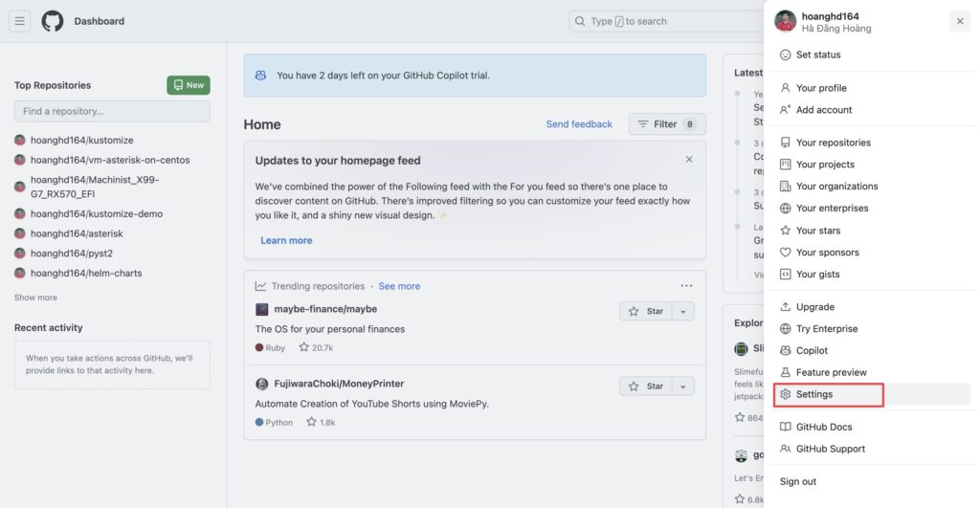This screenshot has height=508, width=980.
Task: Expand repositories list with Show more
Action: [x=35, y=298]
